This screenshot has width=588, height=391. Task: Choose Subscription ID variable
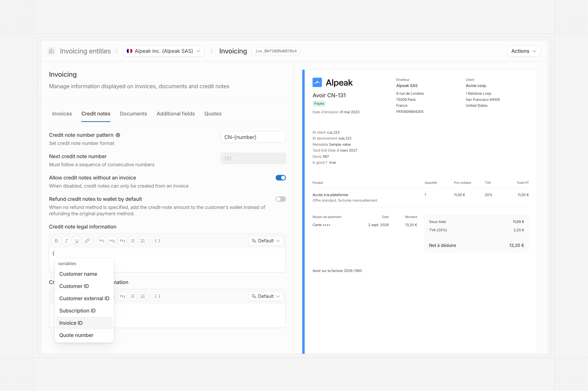point(84,310)
